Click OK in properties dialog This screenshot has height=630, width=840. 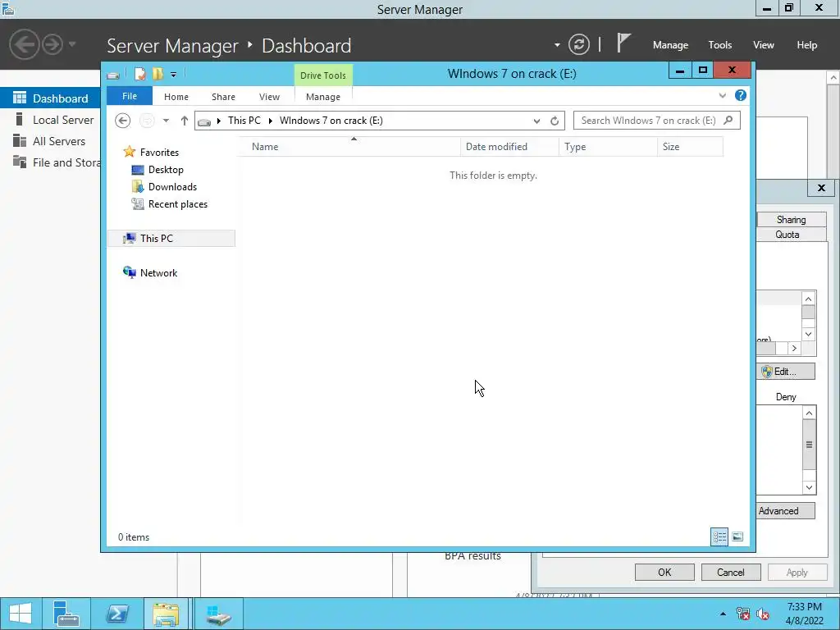click(x=664, y=572)
